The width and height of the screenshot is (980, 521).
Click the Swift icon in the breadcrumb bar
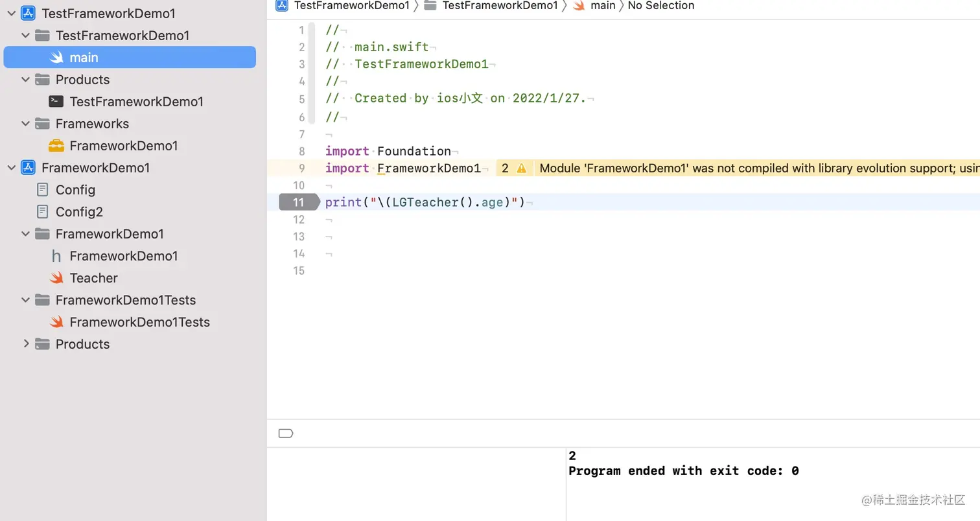point(579,6)
